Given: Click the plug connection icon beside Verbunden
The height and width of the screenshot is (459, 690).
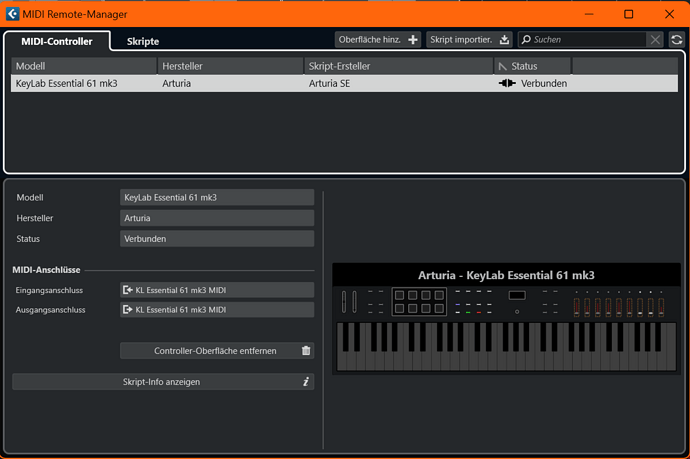Looking at the screenshot, I should [x=507, y=83].
